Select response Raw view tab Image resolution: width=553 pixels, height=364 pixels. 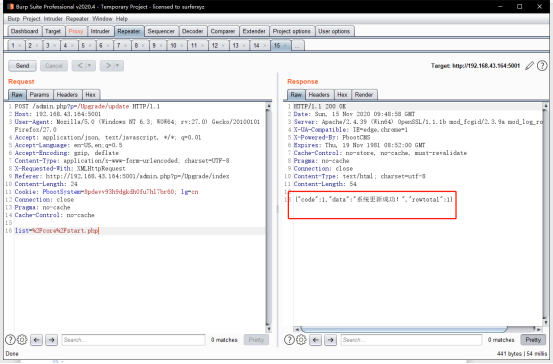point(296,95)
